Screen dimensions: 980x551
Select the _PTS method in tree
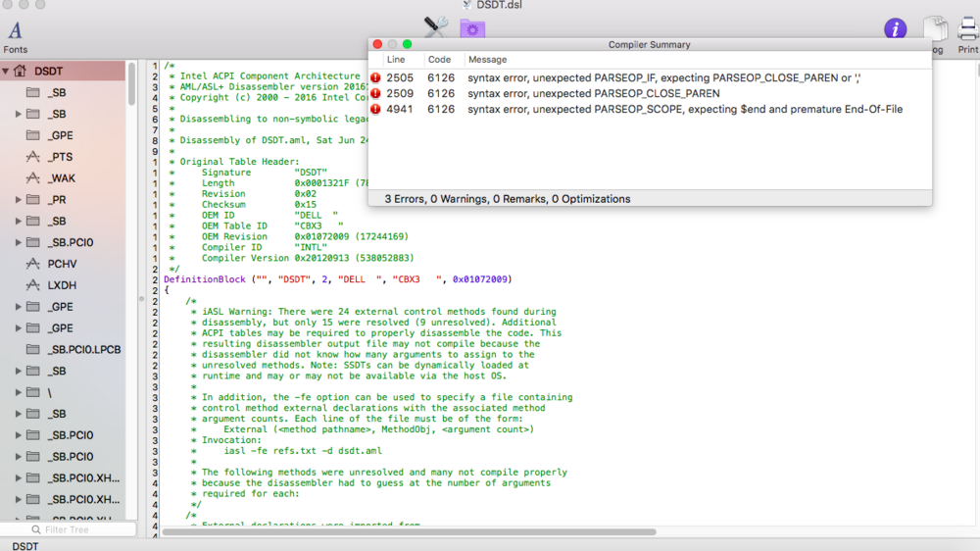[x=60, y=157]
